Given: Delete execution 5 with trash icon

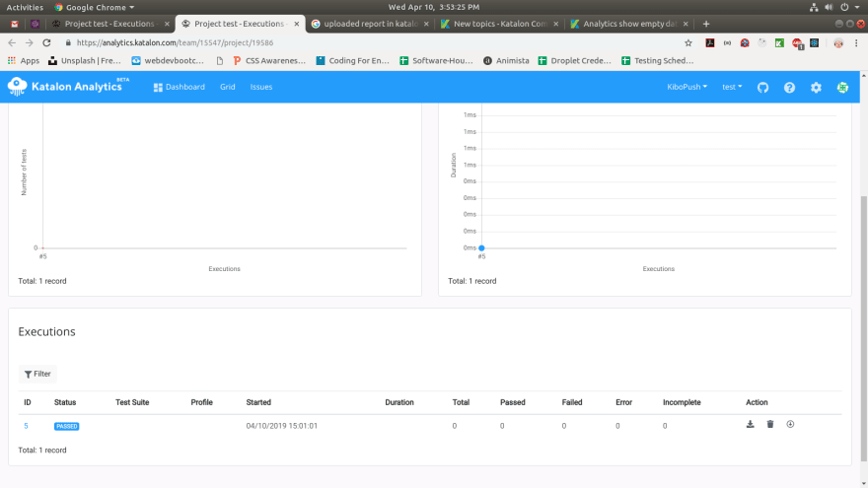Looking at the screenshot, I should pos(770,424).
